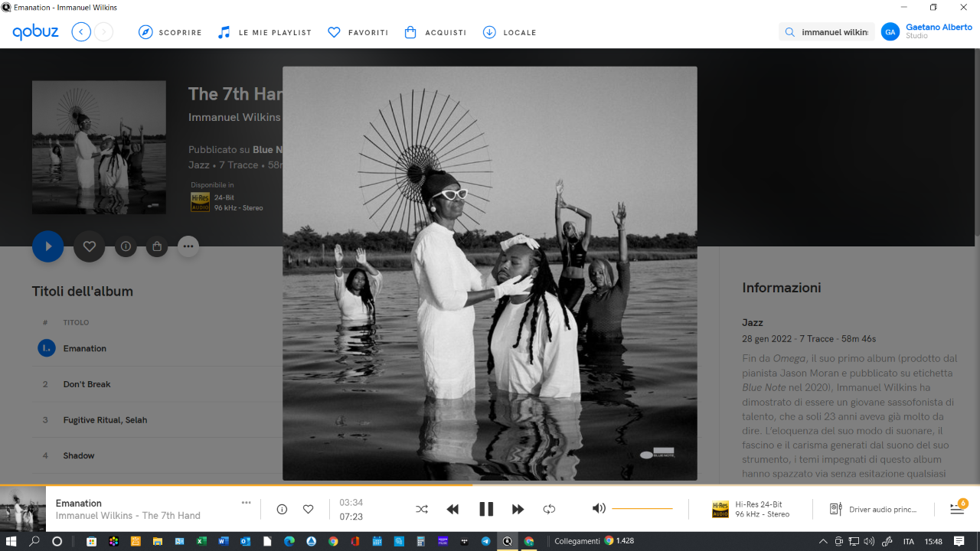This screenshot has height=551, width=980.
Task: Click the Jazz genre under Informazioni
Action: 753,323
